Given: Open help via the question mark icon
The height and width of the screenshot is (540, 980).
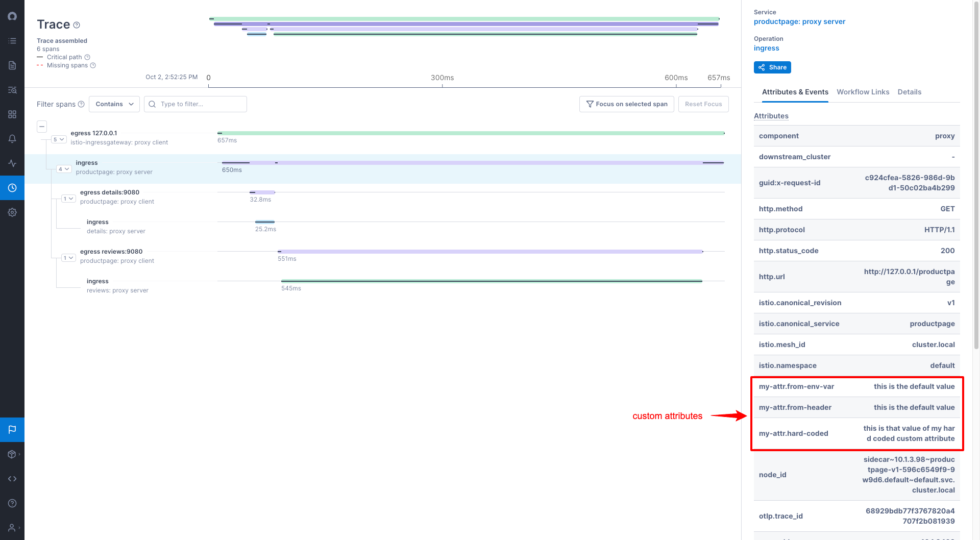Looking at the screenshot, I should coord(12,503).
